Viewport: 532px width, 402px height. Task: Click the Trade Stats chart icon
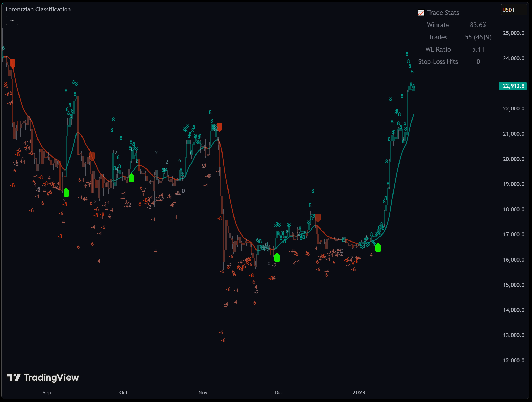(421, 12)
